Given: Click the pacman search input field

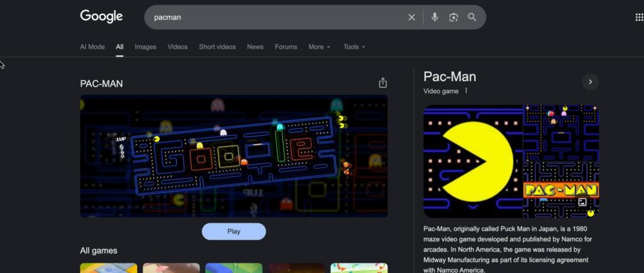Looking at the screenshot, I should 277,18.
